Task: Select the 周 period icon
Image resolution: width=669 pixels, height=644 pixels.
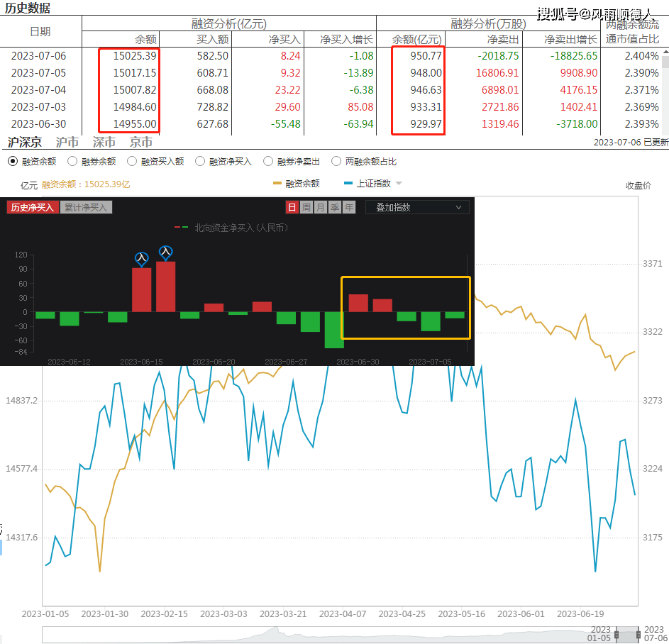Action: pos(306,207)
